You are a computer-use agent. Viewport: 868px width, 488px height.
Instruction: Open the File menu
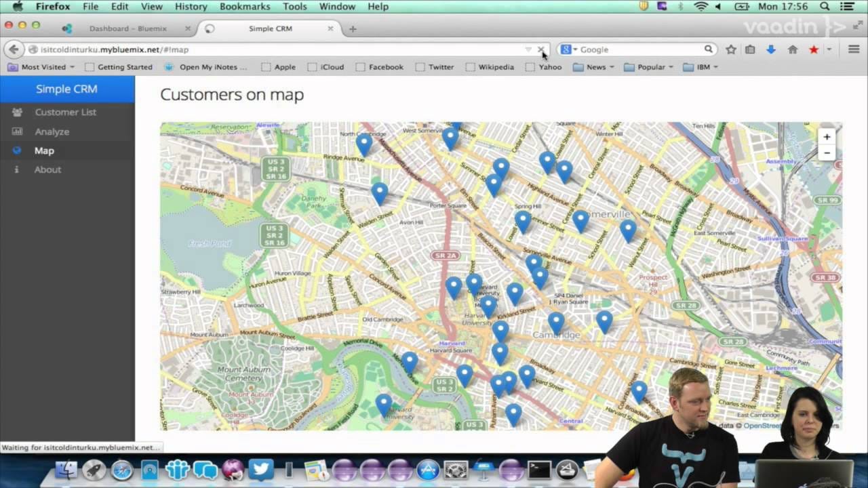tap(90, 7)
